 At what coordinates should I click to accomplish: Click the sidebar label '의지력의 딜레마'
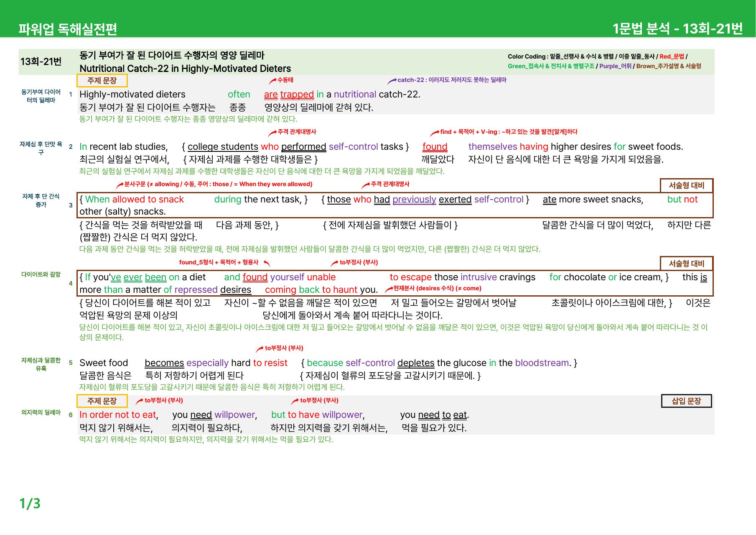(x=41, y=412)
